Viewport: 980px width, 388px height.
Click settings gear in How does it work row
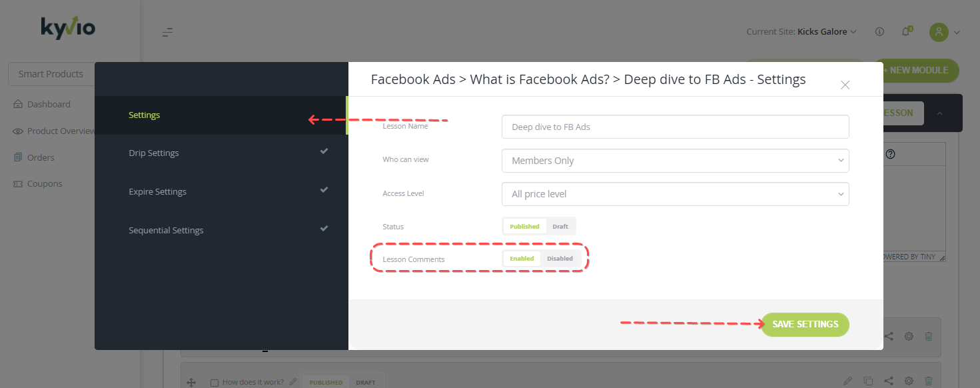point(909,382)
